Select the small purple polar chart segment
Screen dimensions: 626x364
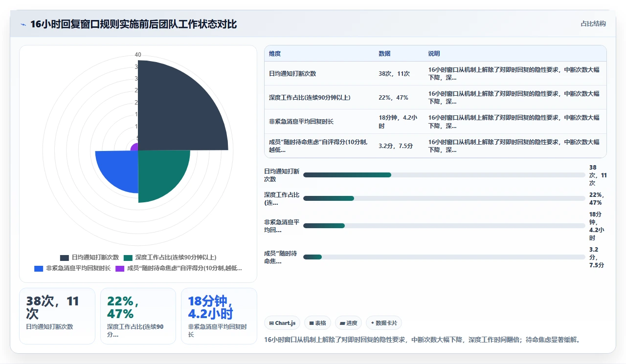(x=135, y=147)
